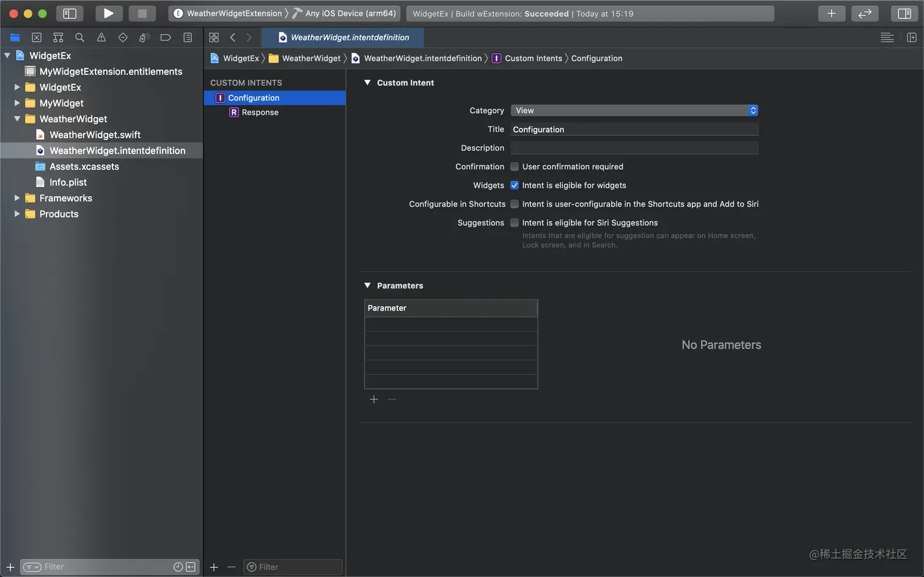Show the Report navigator
The width and height of the screenshot is (924, 577).
[x=188, y=37]
